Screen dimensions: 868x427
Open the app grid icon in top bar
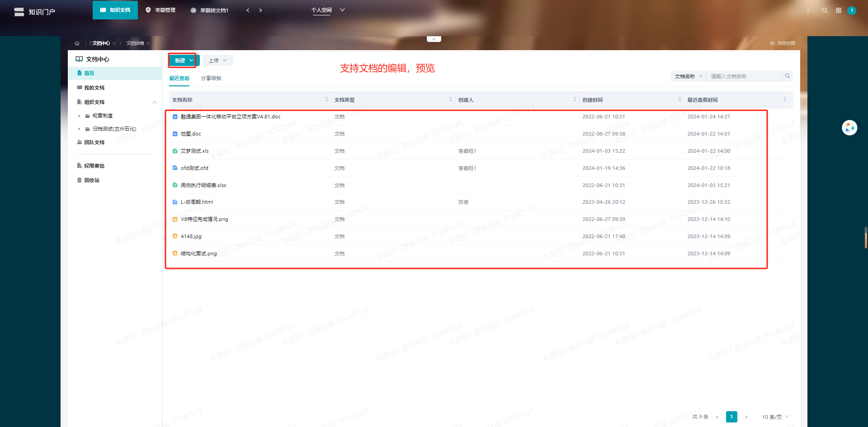(x=839, y=10)
